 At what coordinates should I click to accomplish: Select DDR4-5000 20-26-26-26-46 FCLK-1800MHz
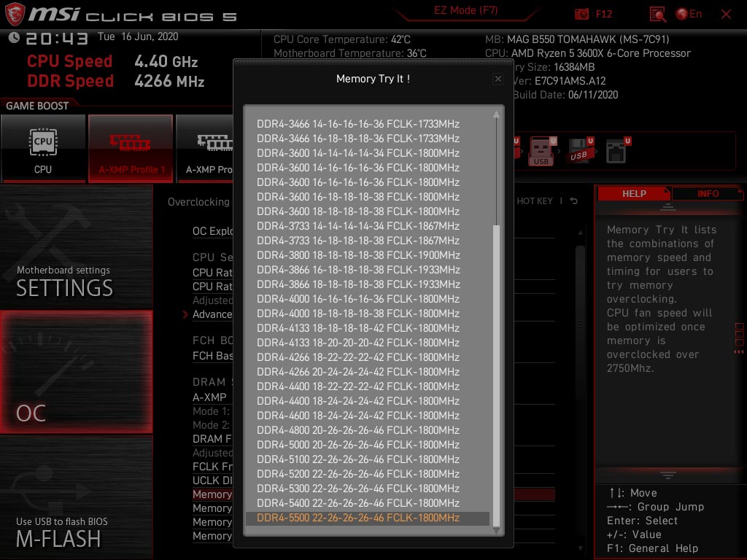click(357, 445)
